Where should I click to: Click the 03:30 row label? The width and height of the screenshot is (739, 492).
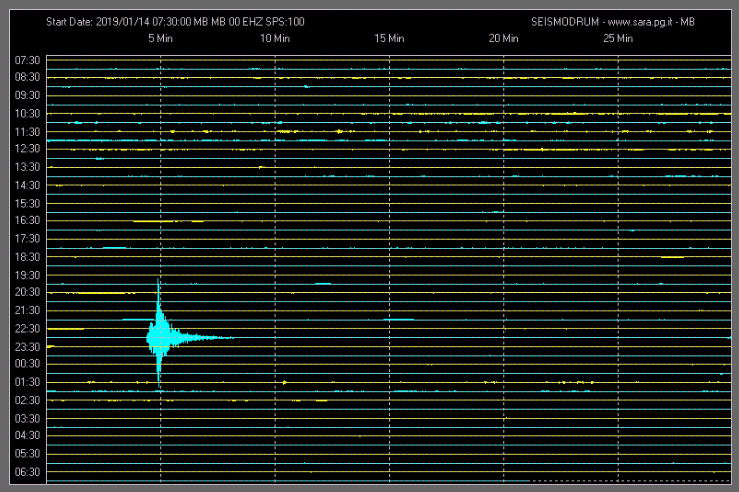27,418
